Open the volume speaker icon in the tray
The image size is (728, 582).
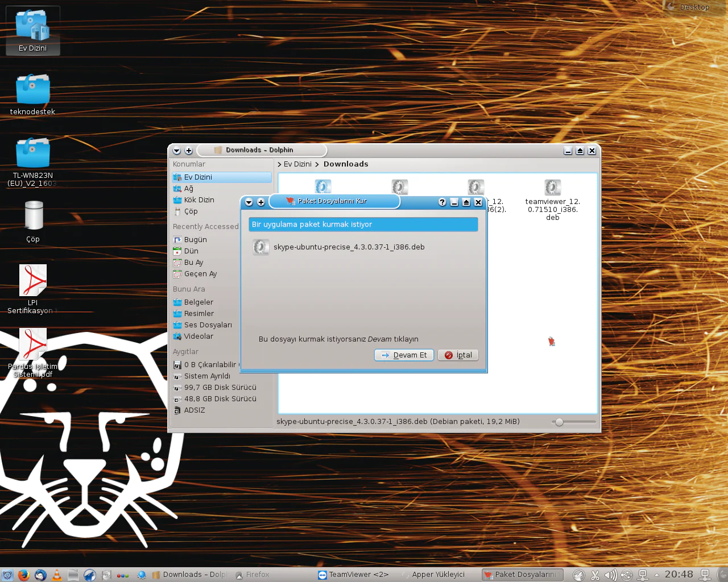click(611, 575)
